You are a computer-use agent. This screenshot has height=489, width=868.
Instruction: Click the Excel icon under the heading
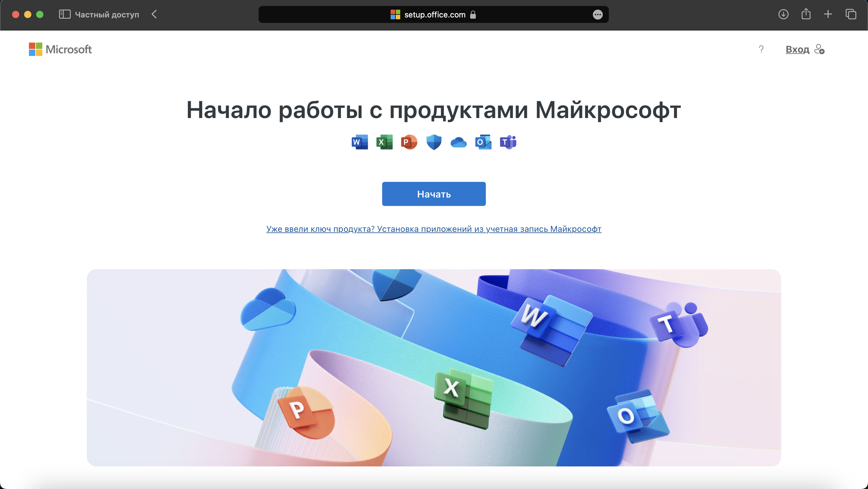385,142
